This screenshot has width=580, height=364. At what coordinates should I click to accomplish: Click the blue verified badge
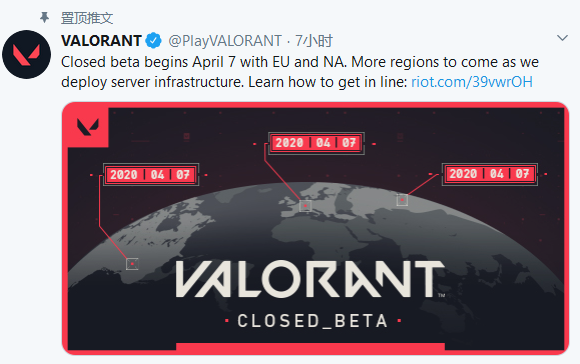(154, 40)
